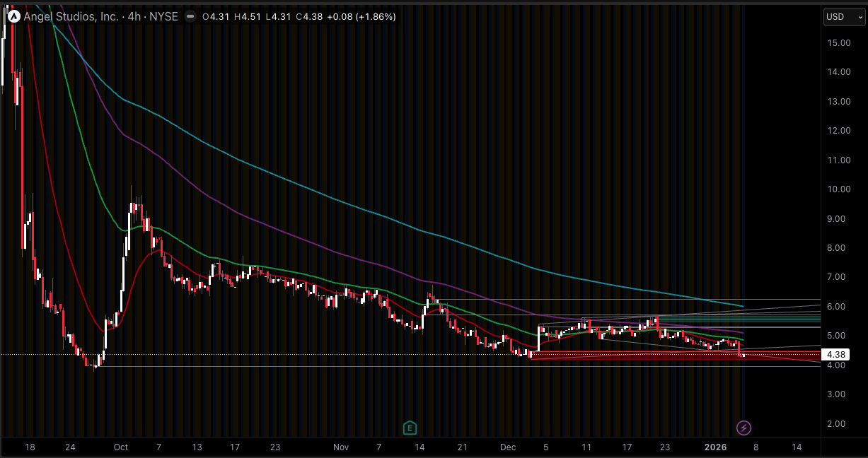This screenshot has height=458, width=868.
Task: Click the 2026 label on the time axis
Action: 714,447
